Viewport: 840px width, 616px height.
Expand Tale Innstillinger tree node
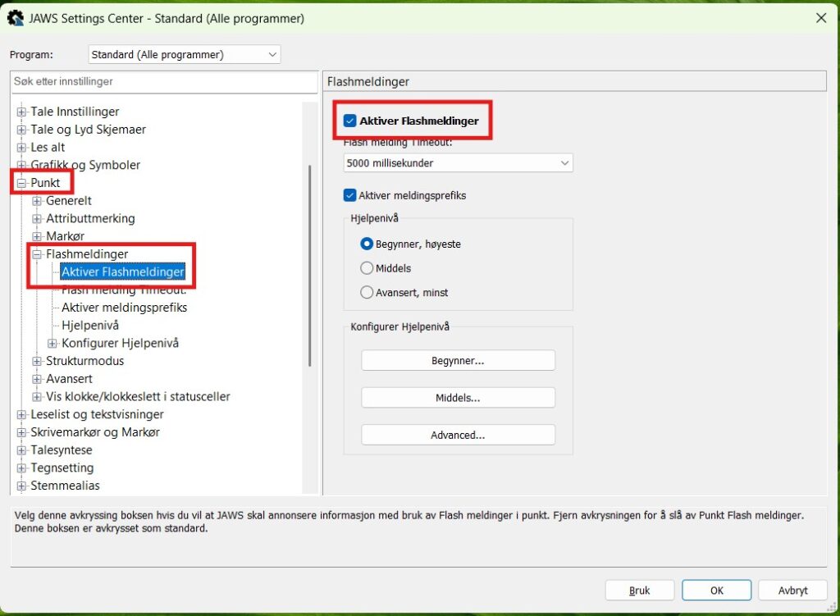click(x=21, y=112)
